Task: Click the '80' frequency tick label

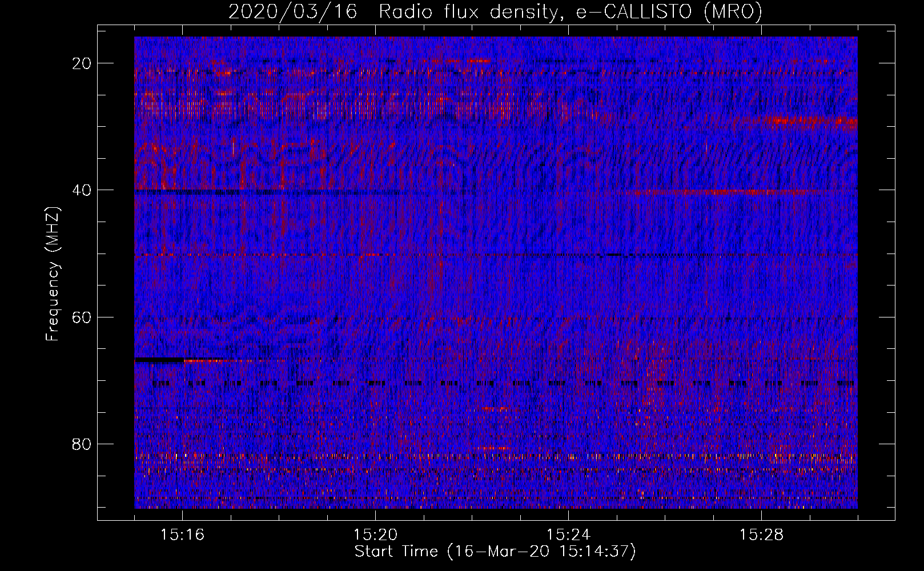Action: tap(82, 444)
